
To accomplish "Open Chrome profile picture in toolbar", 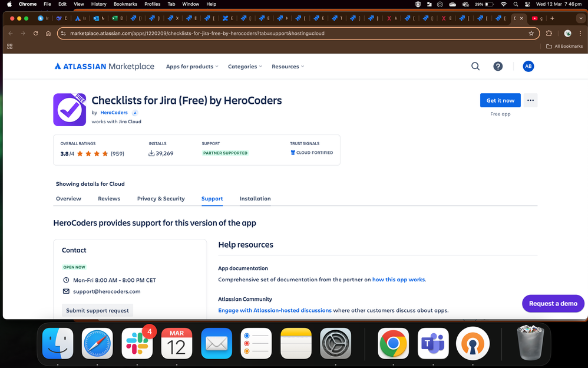I will (567, 34).
